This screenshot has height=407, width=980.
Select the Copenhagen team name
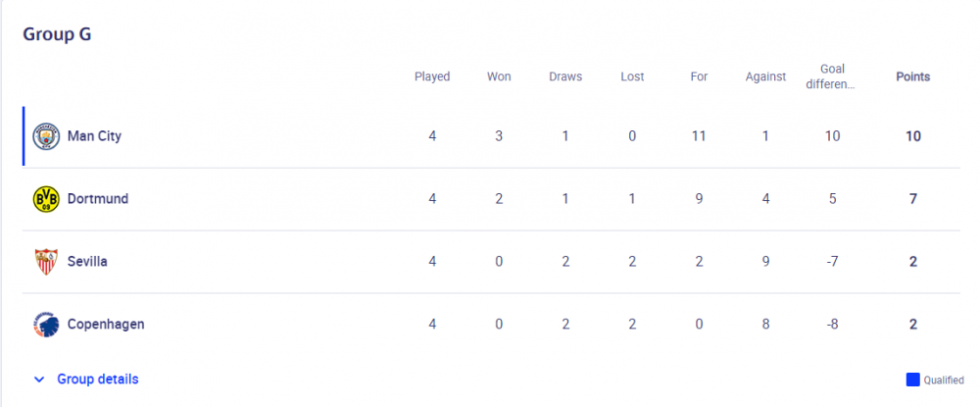(x=105, y=325)
